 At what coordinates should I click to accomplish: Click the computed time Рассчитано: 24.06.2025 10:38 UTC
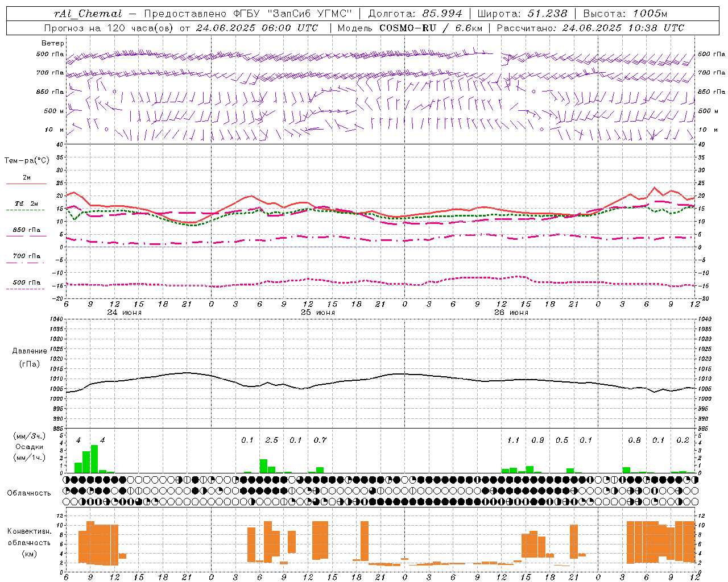590,28
